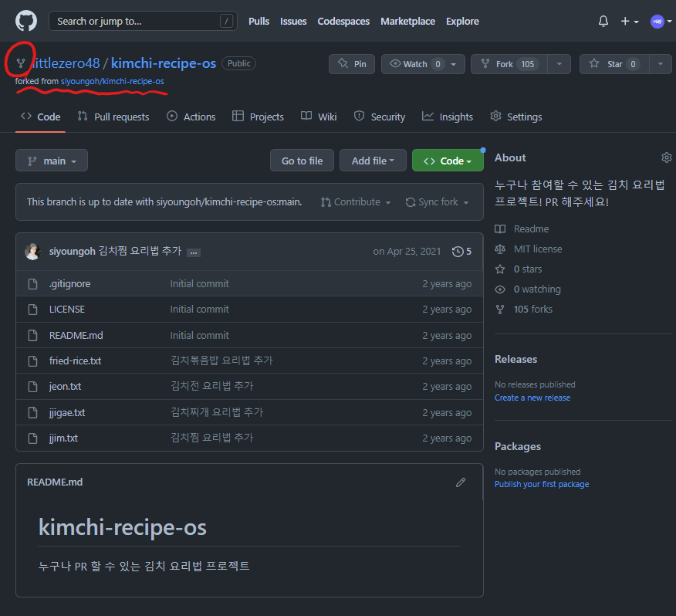This screenshot has width=676, height=616.
Task: Open the green Code clone dropdown
Action: 448,161
